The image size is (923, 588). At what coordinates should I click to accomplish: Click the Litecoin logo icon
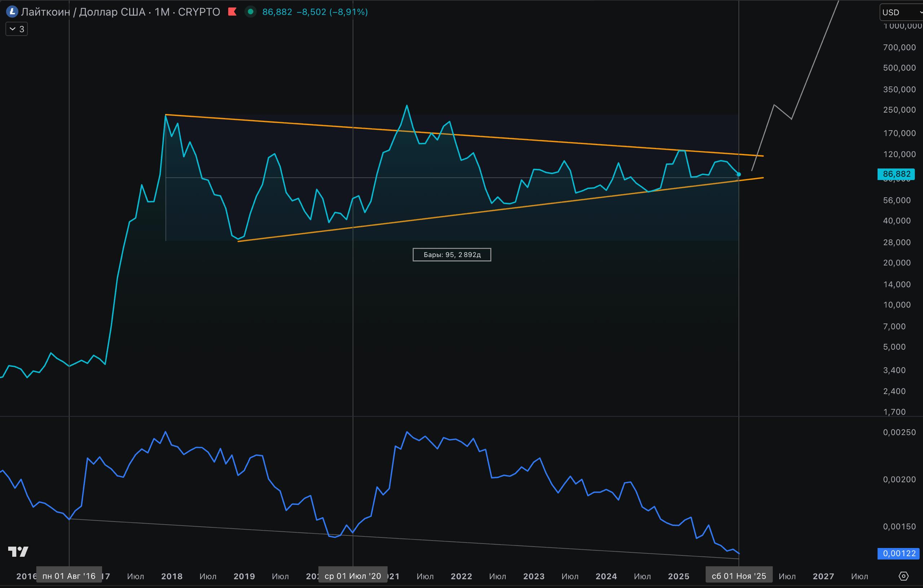12,12
